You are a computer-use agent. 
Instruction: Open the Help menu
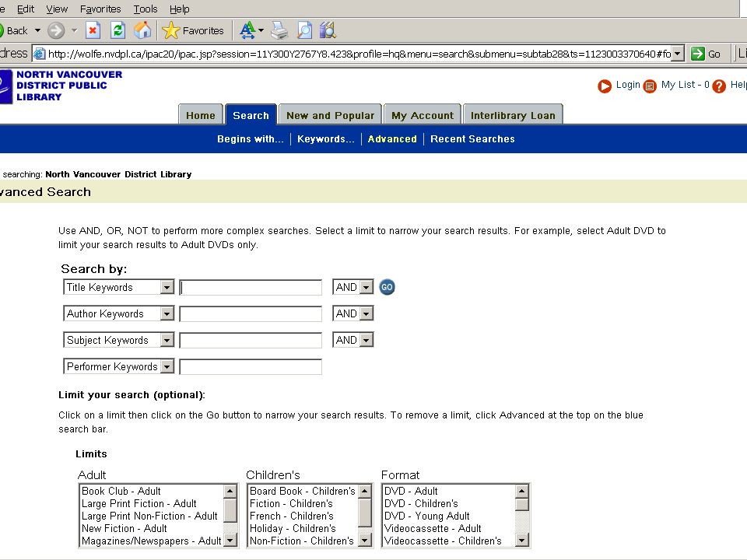179,9
